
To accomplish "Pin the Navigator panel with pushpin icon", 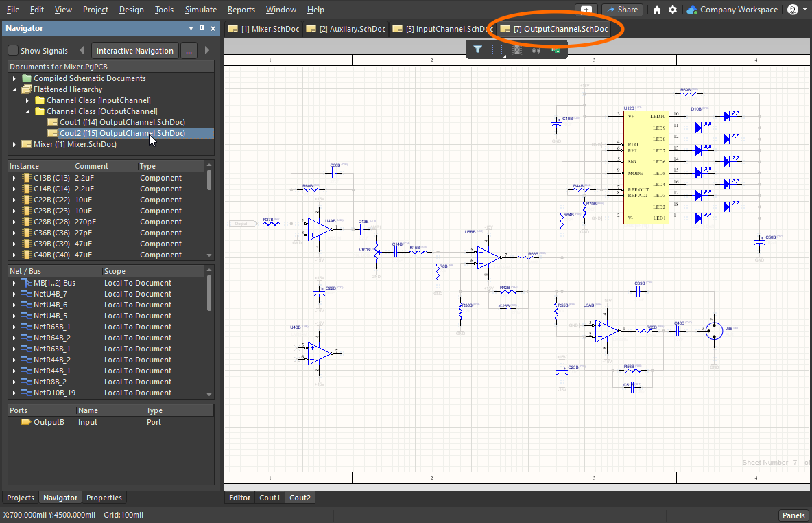I will point(202,28).
